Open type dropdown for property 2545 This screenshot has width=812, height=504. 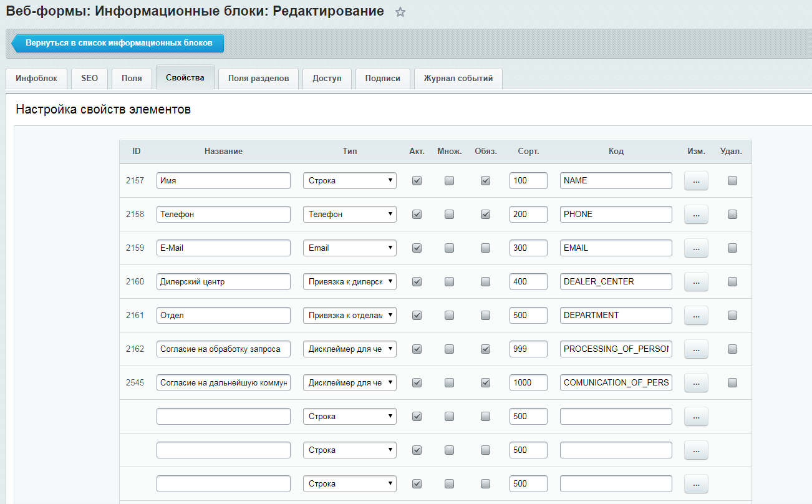click(x=349, y=382)
